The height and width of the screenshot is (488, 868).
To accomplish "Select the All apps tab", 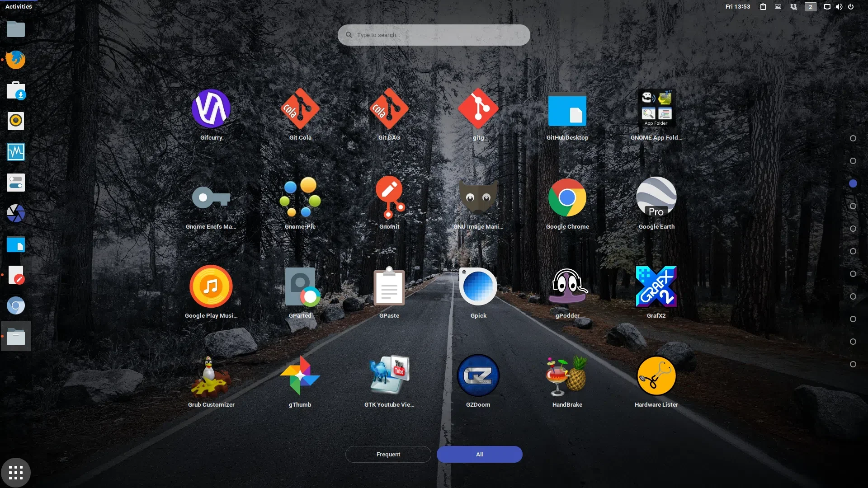I will click(x=479, y=454).
